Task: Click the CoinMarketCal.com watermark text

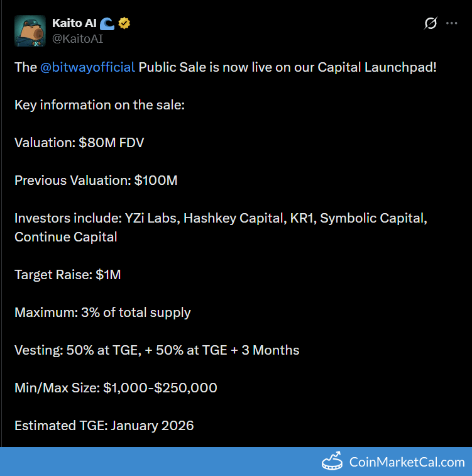Action: coord(407,463)
